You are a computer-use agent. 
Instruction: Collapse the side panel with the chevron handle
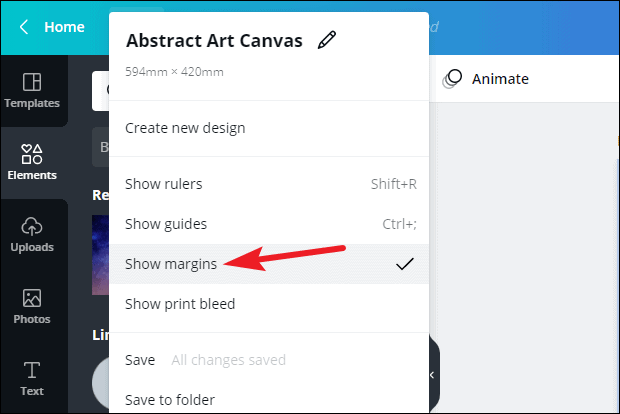point(433,375)
